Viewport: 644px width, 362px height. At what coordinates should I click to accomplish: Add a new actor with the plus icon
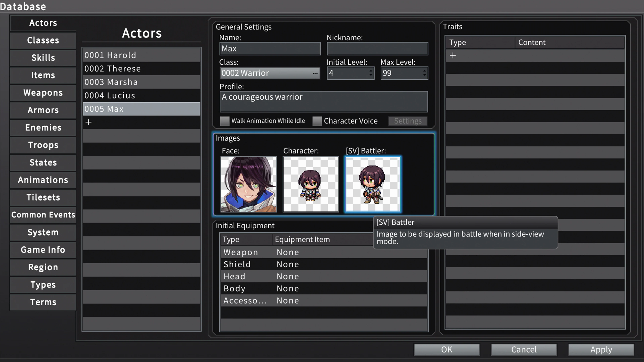pyautogui.click(x=89, y=122)
